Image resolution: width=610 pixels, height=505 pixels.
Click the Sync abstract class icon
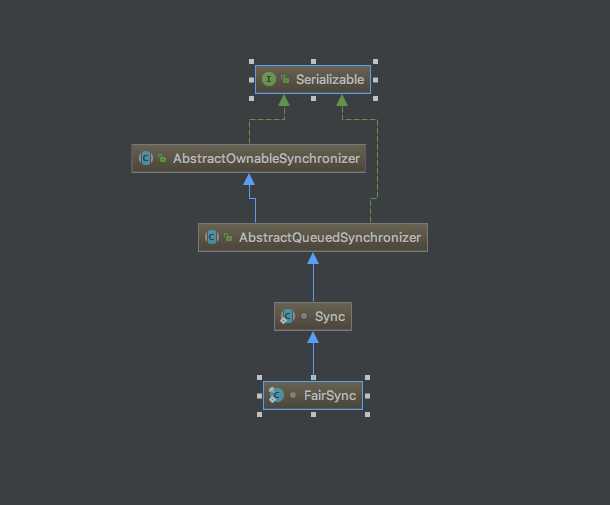click(x=288, y=316)
